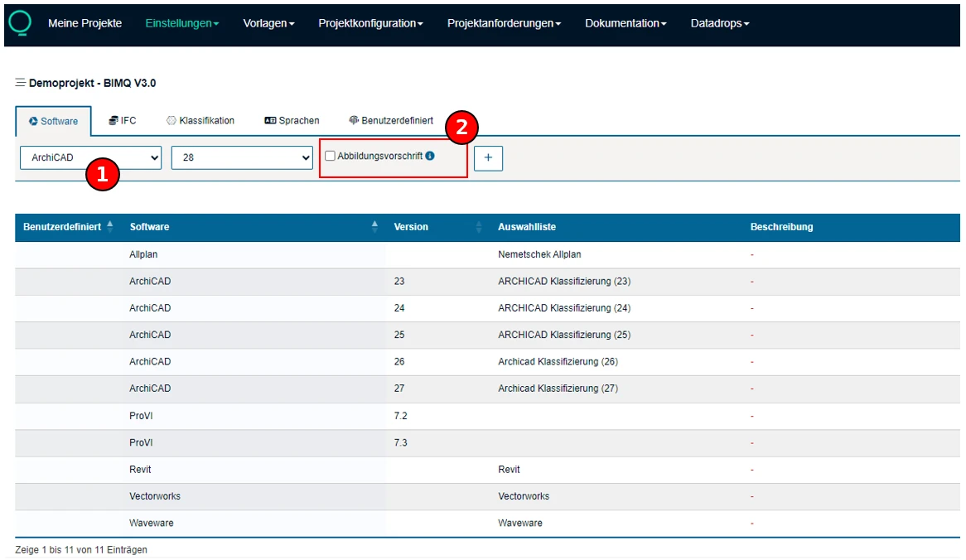Expand the Vorlagen menu
The image size is (966, 560).
click(268, 23)
